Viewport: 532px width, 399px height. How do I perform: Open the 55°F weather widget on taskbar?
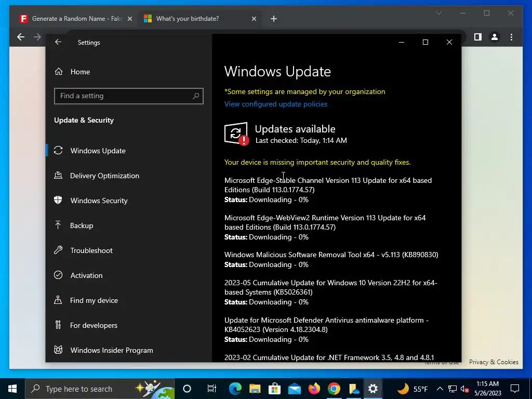tap(413, 389)
